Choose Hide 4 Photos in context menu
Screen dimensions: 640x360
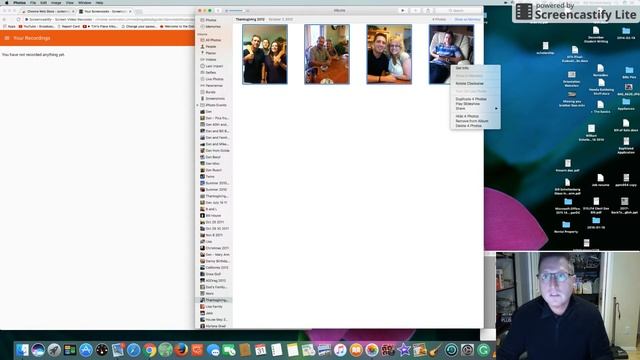pos(476,116)
